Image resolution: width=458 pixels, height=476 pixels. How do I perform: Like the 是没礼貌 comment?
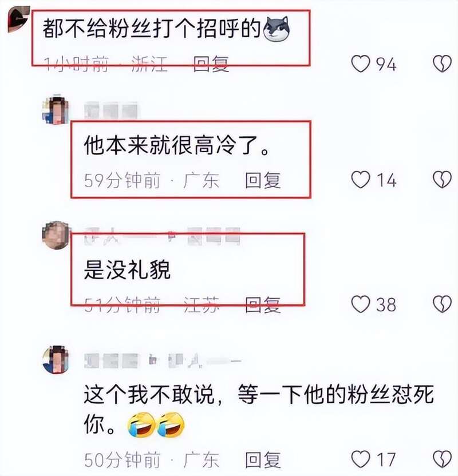point(361,304)
